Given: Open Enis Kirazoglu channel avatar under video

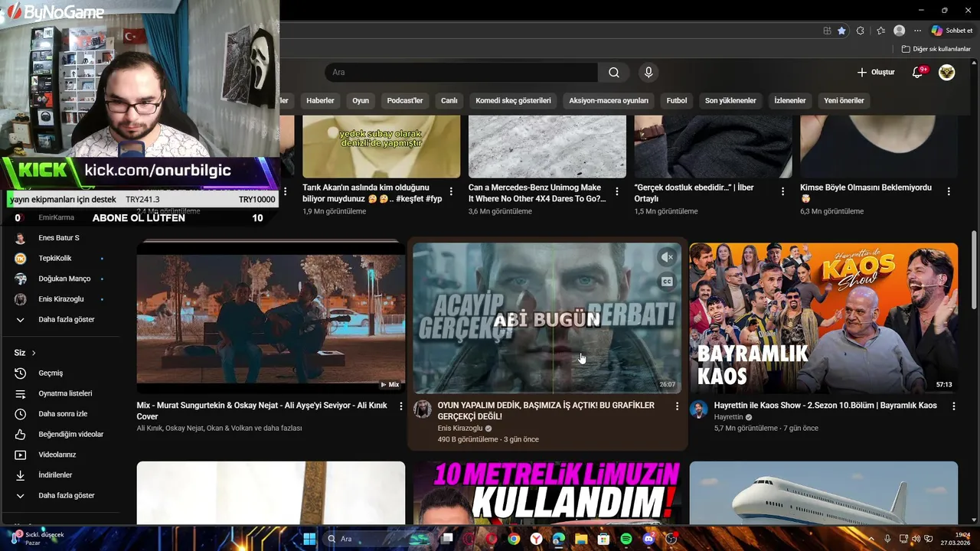Looking at the screenshot, I should point(423,409).
